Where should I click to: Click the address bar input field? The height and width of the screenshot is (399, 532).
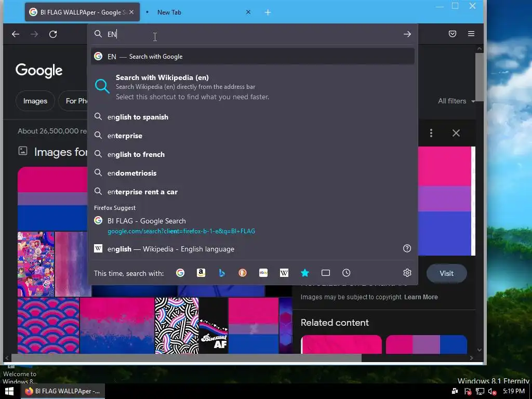coord(252,34)
